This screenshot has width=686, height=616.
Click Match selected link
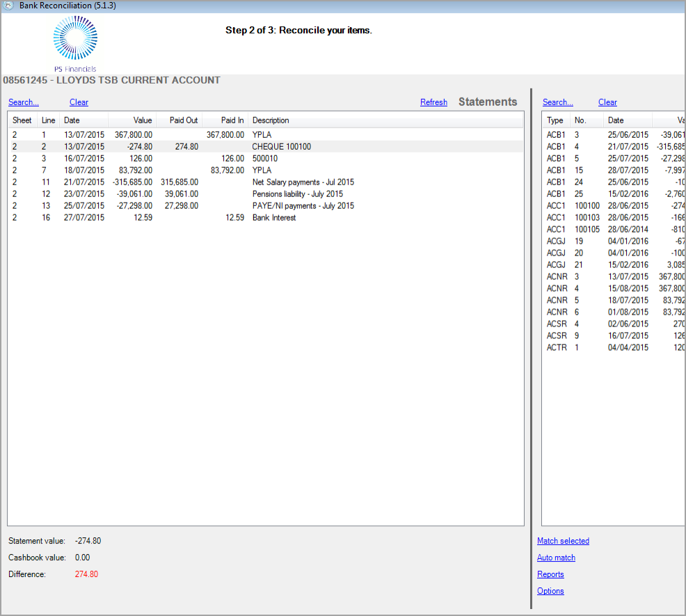coord(563,541)
